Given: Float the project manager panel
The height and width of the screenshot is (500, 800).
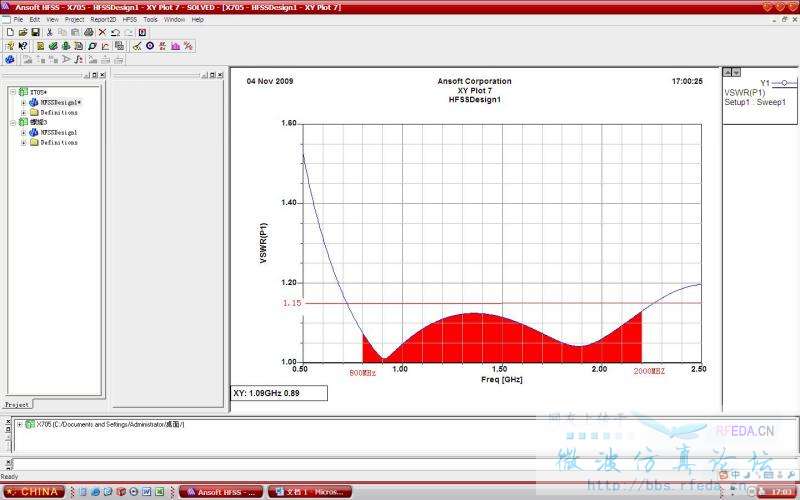Looking at the screenshot, I should pyautogui.click(x=94, y=75).
